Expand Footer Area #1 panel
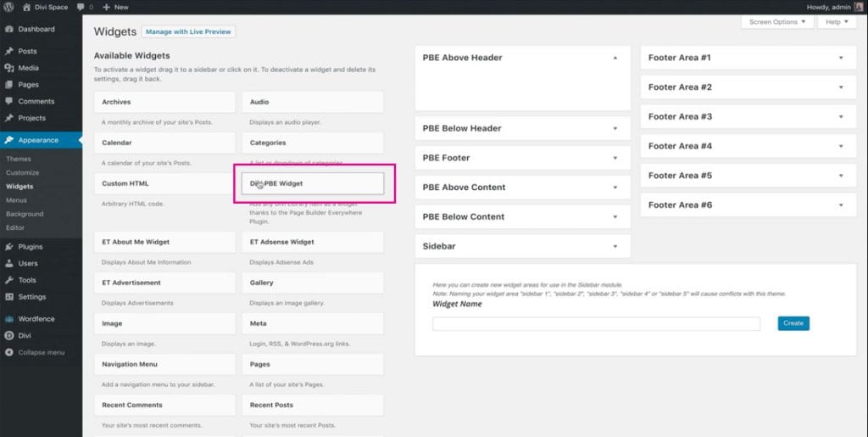The width and height of the screenshot is (868, 437). 841,59
